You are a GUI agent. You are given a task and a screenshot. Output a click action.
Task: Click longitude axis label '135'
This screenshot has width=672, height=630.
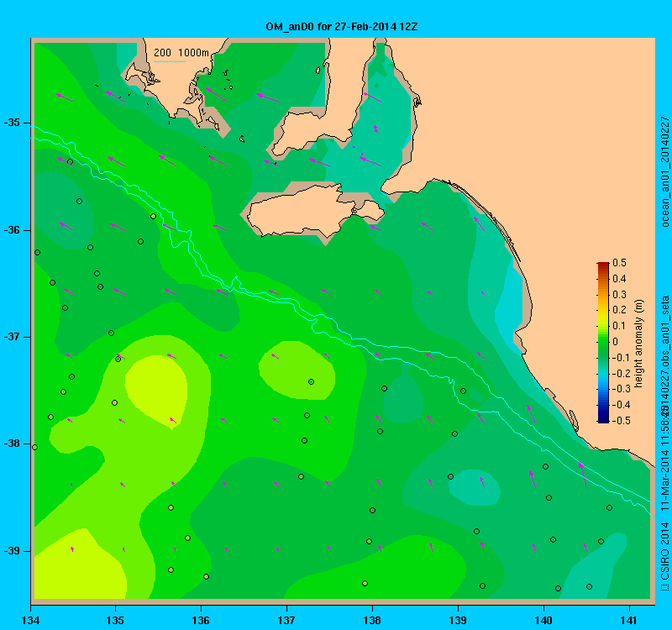pos(115,620)
